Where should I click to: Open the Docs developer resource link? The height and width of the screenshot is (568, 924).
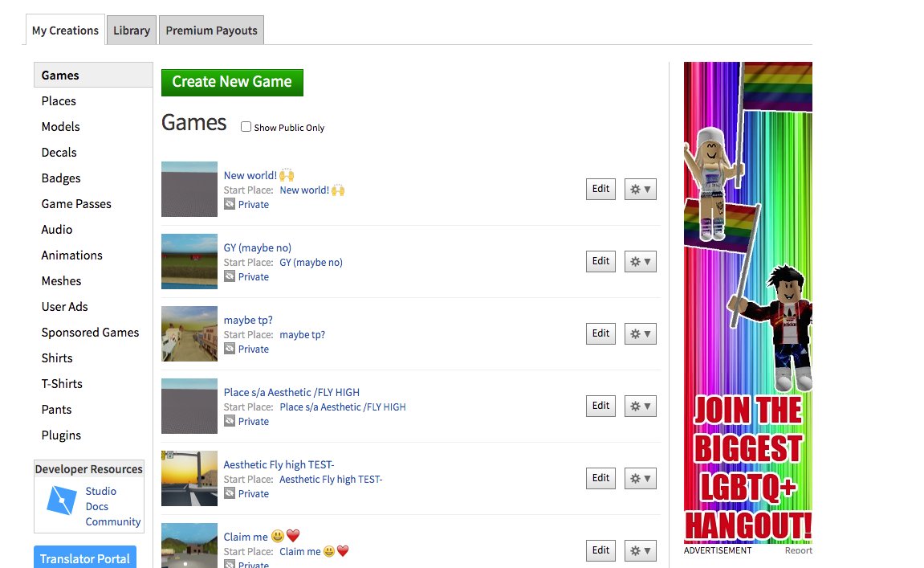(96, 506)
